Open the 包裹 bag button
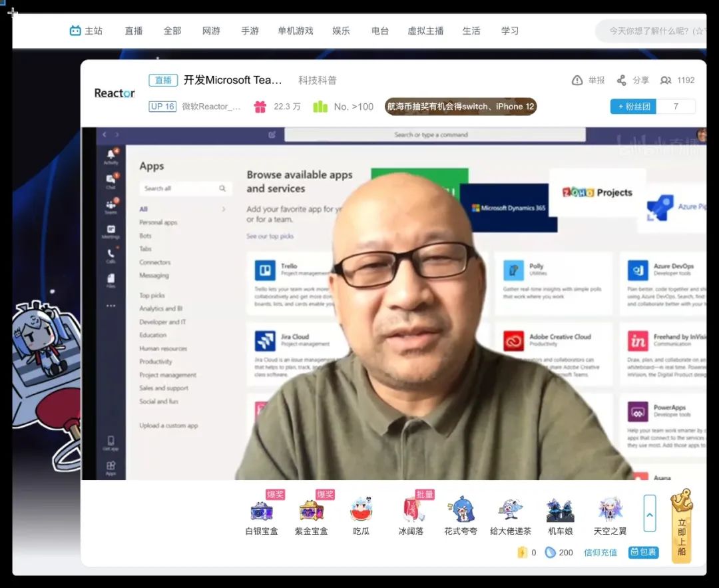Image resolution: width=719 pixels, height=588 pixels. tap(643, 552)
